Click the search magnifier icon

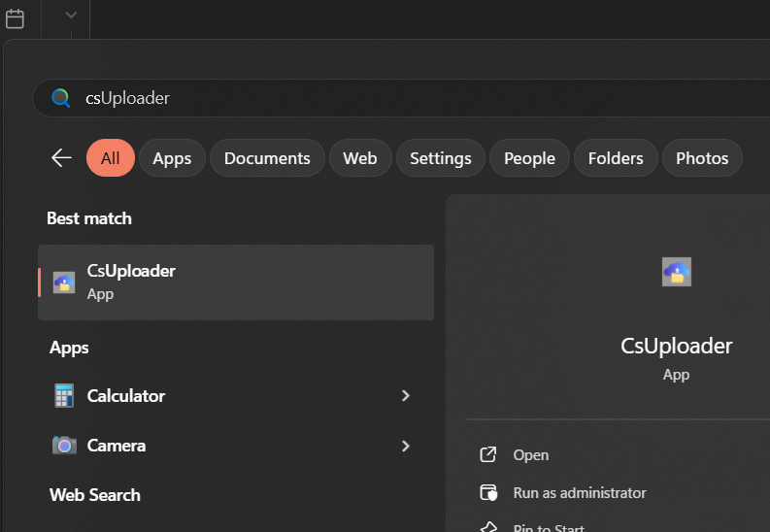61,98
